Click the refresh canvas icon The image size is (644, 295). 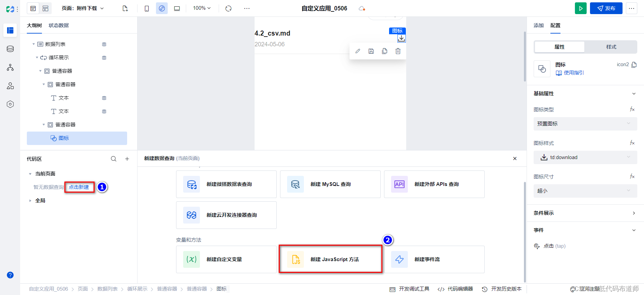click(228, 8)
